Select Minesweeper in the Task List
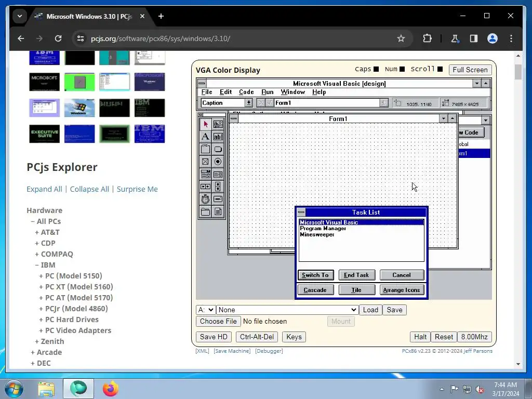 tap(317, 234)
